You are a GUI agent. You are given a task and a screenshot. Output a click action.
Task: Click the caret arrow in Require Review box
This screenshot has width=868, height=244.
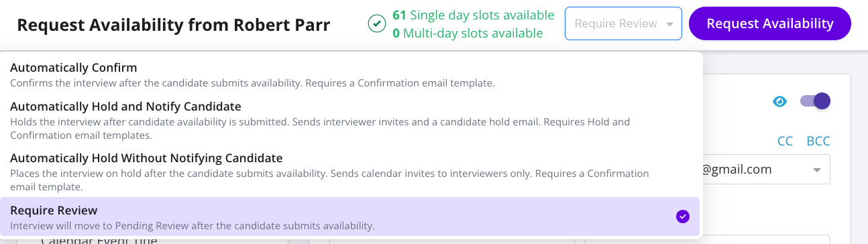click(669, 24)
